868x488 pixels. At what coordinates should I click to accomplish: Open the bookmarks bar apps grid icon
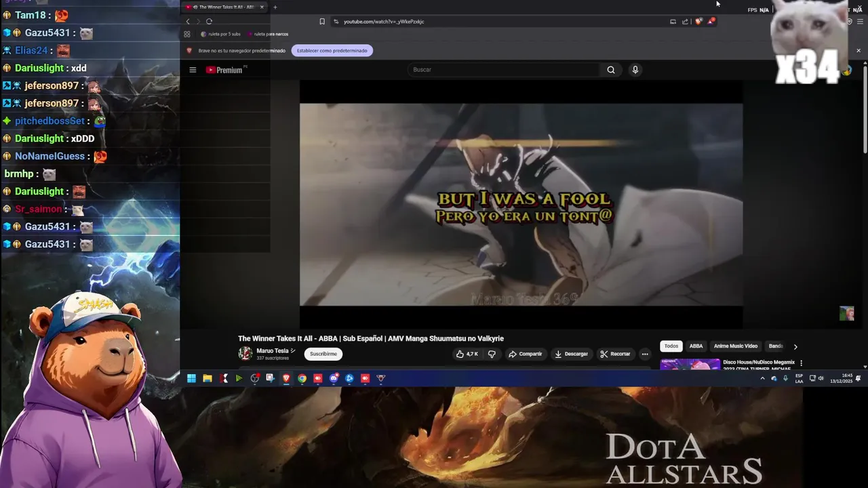(187, 34)
